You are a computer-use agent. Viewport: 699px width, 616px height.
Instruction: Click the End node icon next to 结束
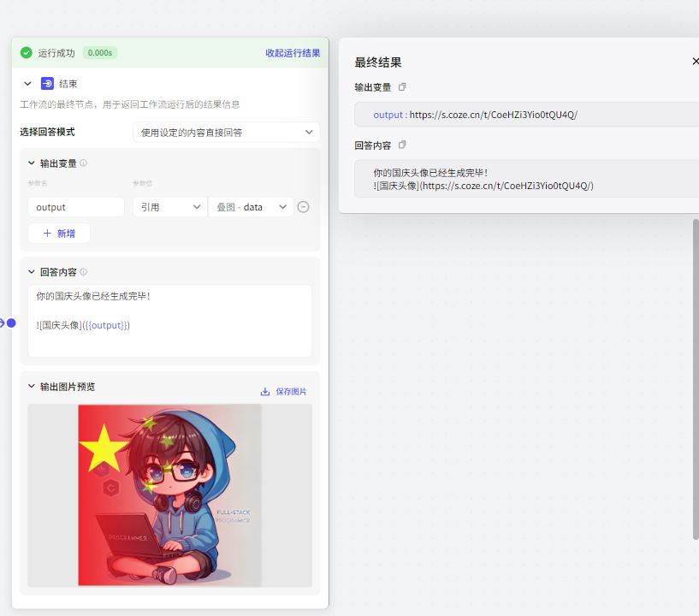pyautogui.click(x=47, y=83)
